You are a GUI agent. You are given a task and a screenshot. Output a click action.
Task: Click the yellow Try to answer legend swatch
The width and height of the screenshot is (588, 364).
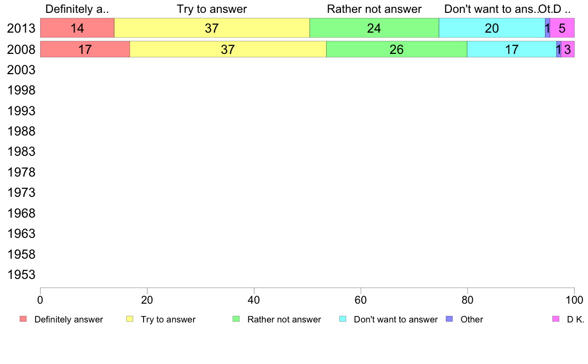[x=130, y=319]
